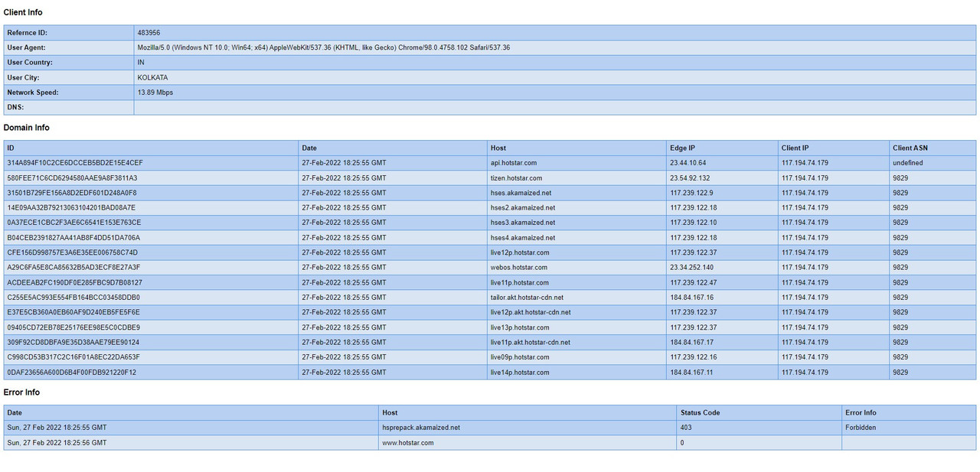Select the undefined Client ASN cell

coord(907,163)
